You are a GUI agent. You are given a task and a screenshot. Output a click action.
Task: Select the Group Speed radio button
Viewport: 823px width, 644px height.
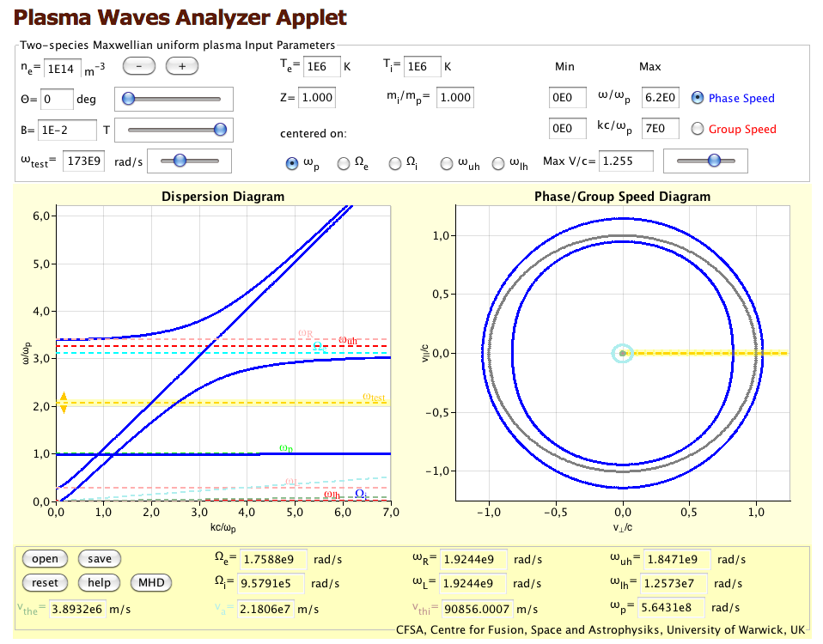tap(698, 129)
